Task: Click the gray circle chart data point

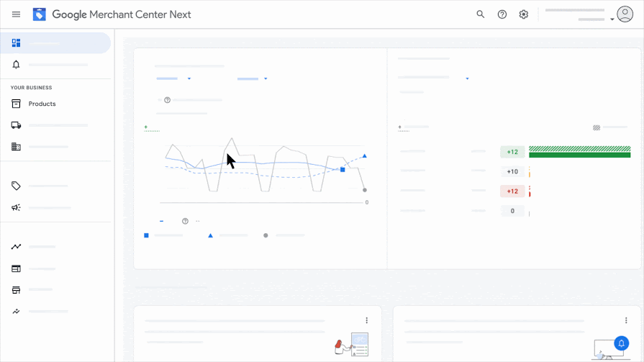Action: [x=364, y=190]
